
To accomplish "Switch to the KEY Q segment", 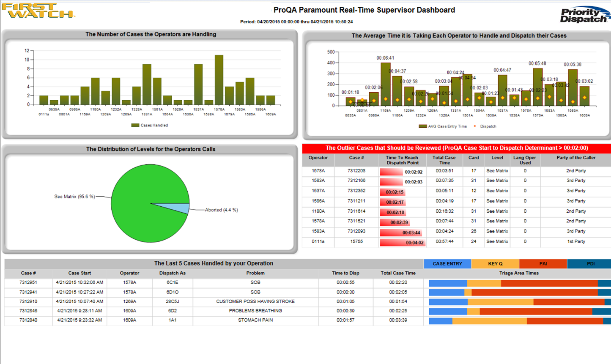I will [494, 263].
